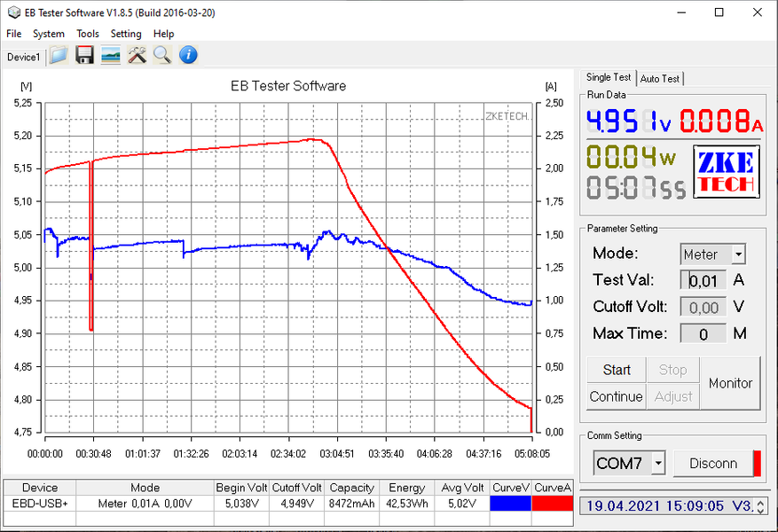Click the floppy disk save icon
The height and width of the screenshot is (532, 778).
(x=84, y=56)
